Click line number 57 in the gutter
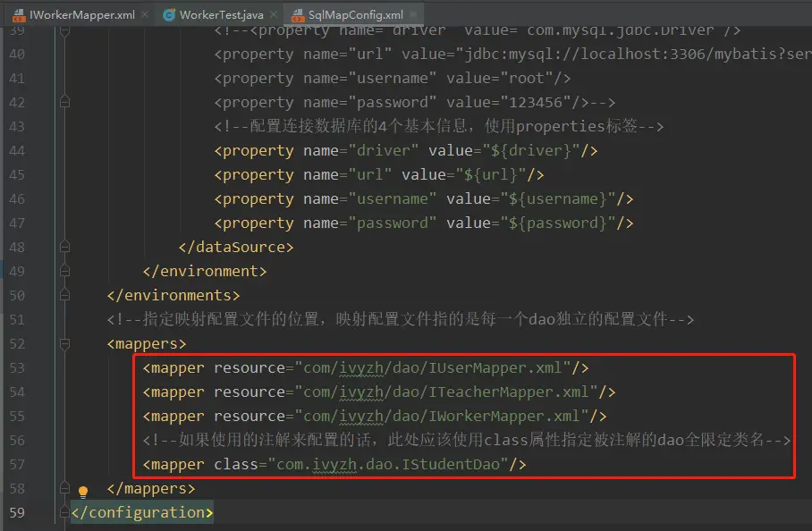Image resolution: width=812 pixels, height=531 pixels. 17,464
